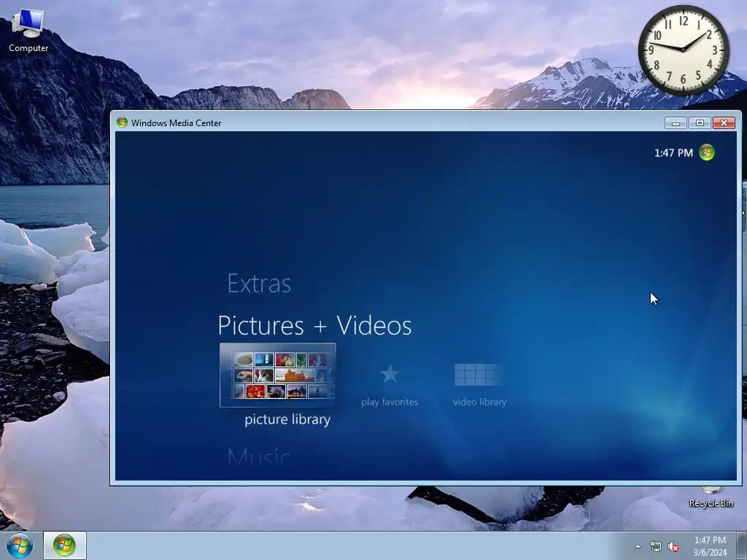Open the Windows Start menu orb
The image size is (747, 560).
click(20, 545)
